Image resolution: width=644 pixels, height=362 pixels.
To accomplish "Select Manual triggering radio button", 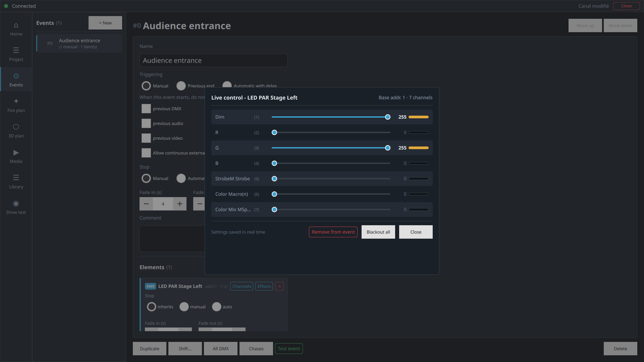I will (146, 86).
